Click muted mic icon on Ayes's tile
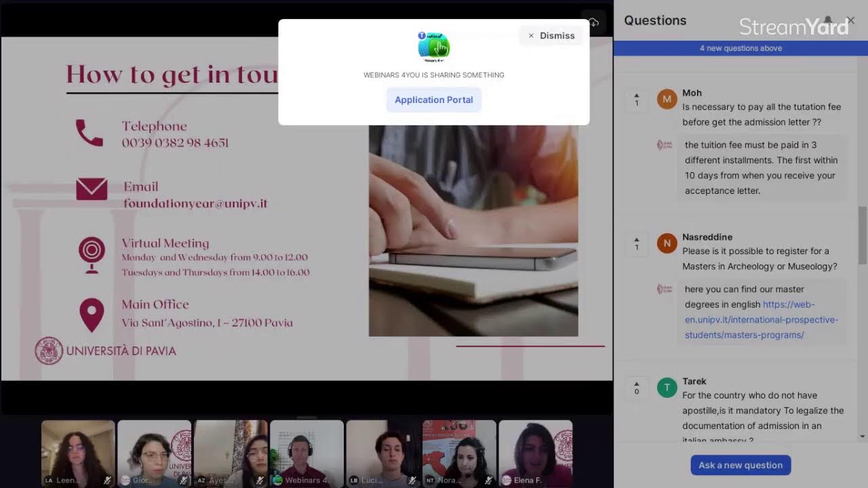 click(x=260, y=480)
